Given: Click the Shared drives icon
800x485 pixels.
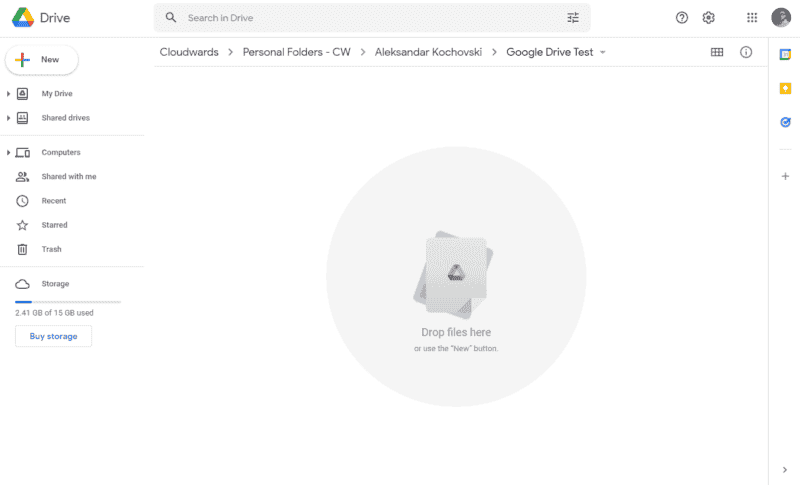Looking at the screenshot, I should click(x=22, y=118).
